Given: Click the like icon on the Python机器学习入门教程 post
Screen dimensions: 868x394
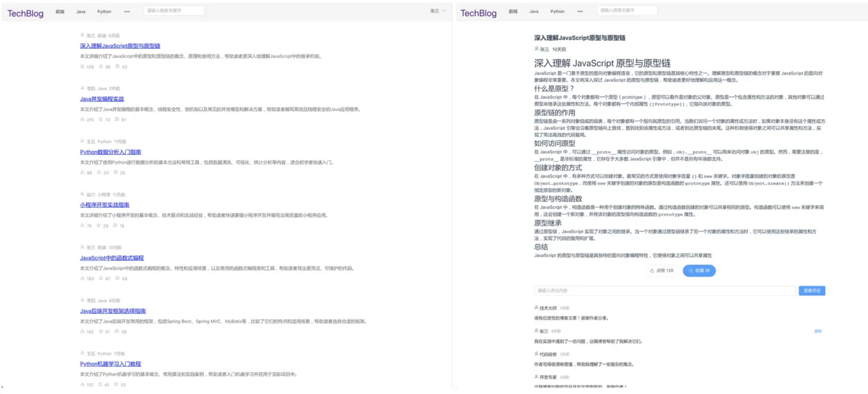Looking at the screenshot, I should [82, 384].
